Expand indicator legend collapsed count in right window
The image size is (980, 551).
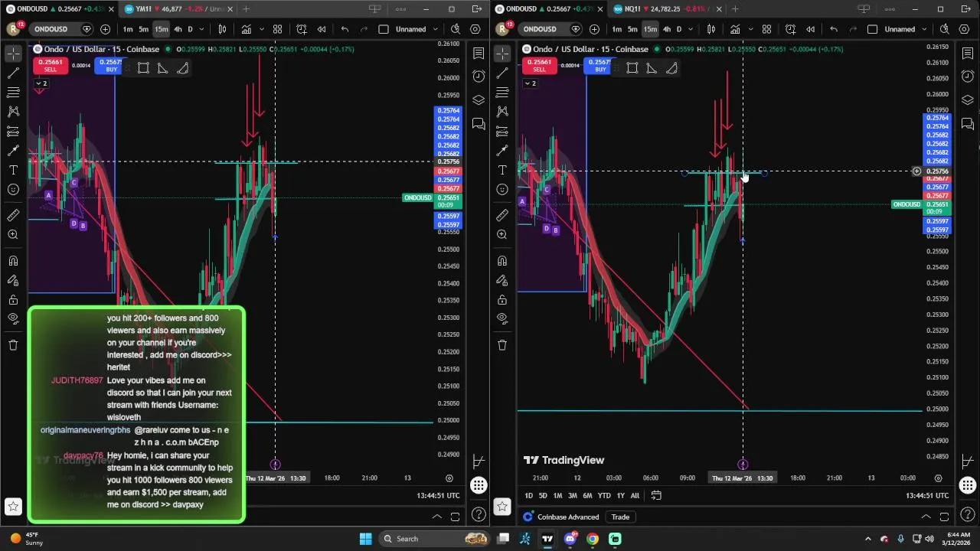click(530, 83)
